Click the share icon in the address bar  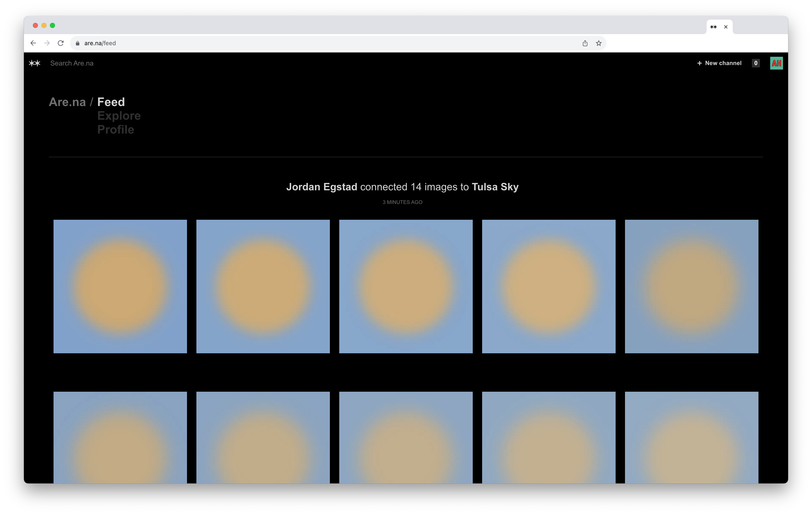[x=585, y=43]
